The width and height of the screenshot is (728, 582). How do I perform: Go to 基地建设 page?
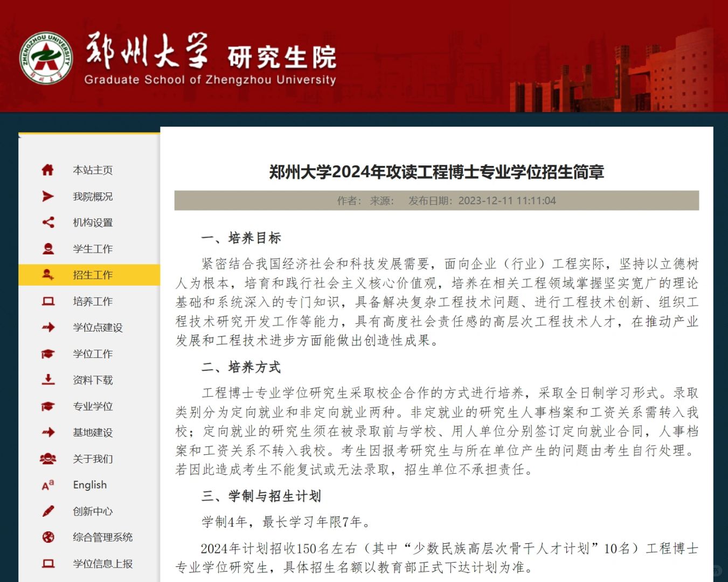tap(93, 433)
